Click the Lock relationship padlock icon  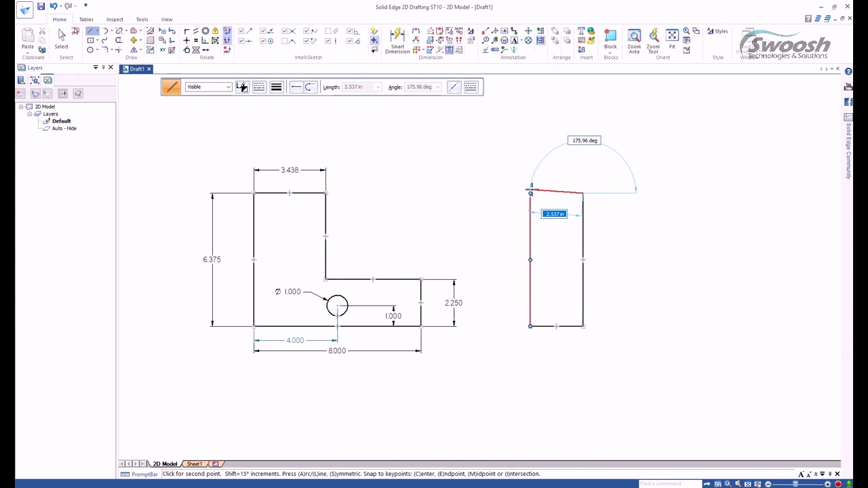[x=215, y=31]
